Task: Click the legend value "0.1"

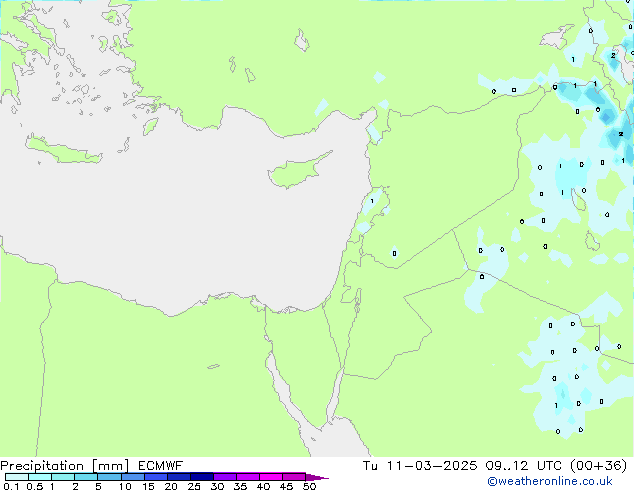Action: tap(11, 486)
